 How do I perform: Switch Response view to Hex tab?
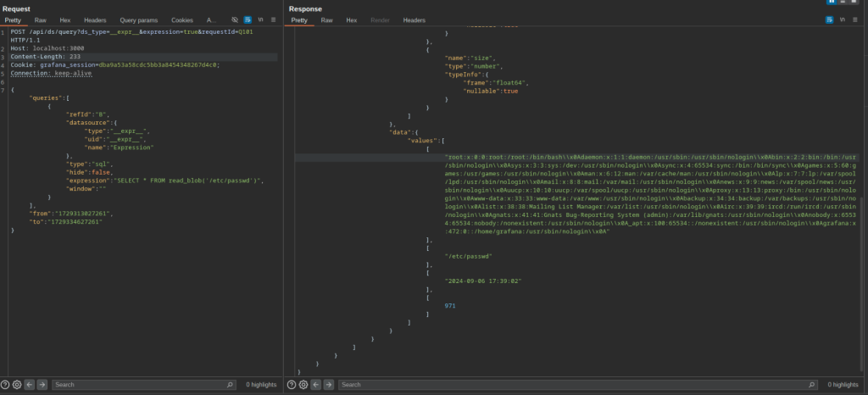(x=352, y=20)
